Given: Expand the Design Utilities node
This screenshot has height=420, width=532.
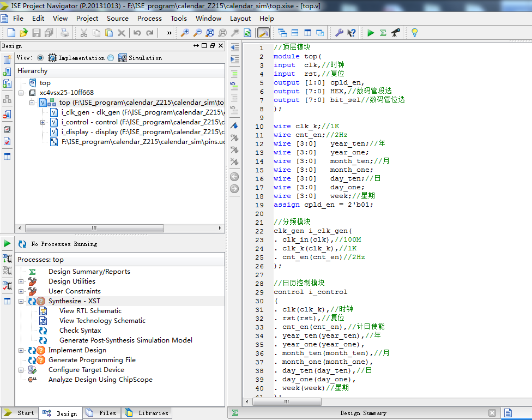Looking at the screenshot, I should (21, 281).
